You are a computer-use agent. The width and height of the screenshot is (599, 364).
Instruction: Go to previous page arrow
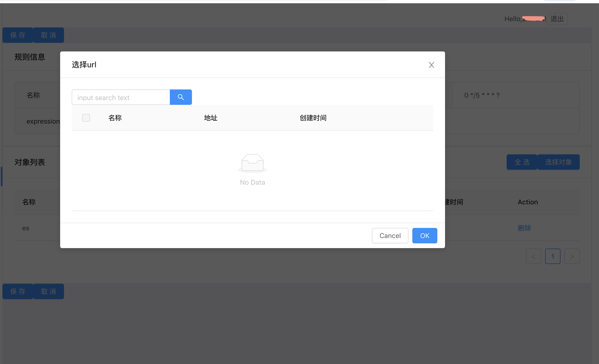533,256
